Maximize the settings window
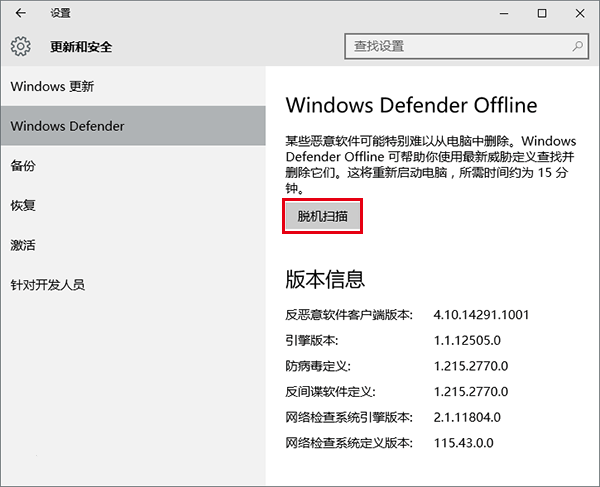This screenshot has height=487, width=600. (x=542, y=13)
